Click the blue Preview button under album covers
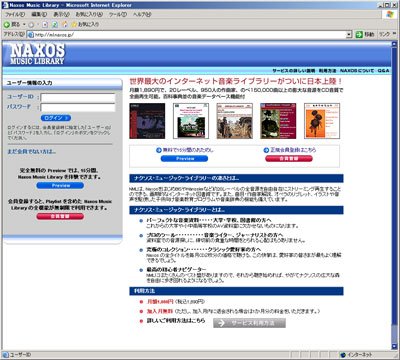400x360 pixels. (x=184, y=159)
